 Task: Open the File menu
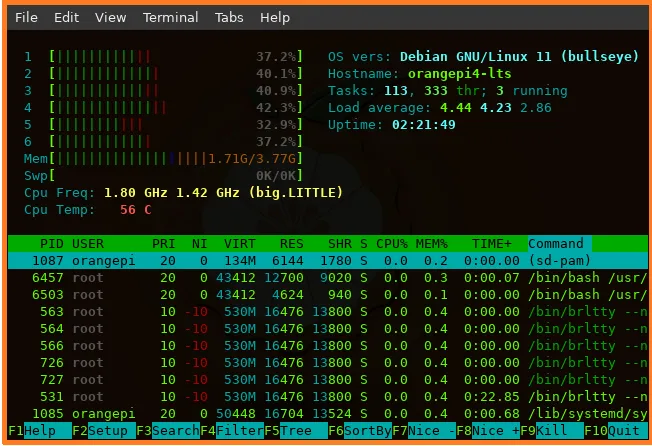pos(27,18)
